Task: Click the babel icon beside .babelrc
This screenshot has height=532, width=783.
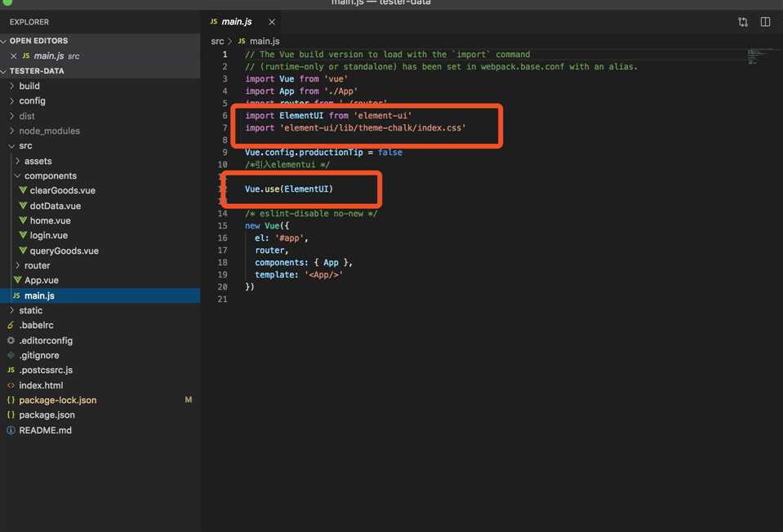Action: 11,326
